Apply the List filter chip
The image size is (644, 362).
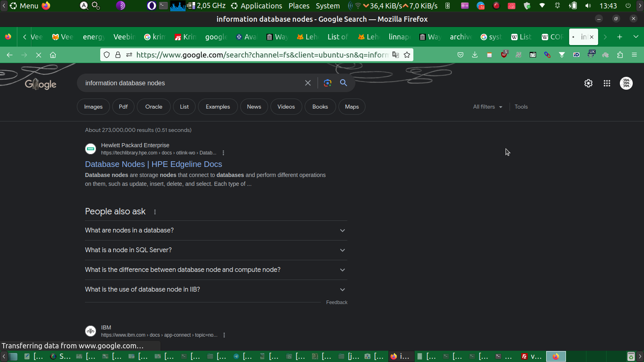coord(184,107)
